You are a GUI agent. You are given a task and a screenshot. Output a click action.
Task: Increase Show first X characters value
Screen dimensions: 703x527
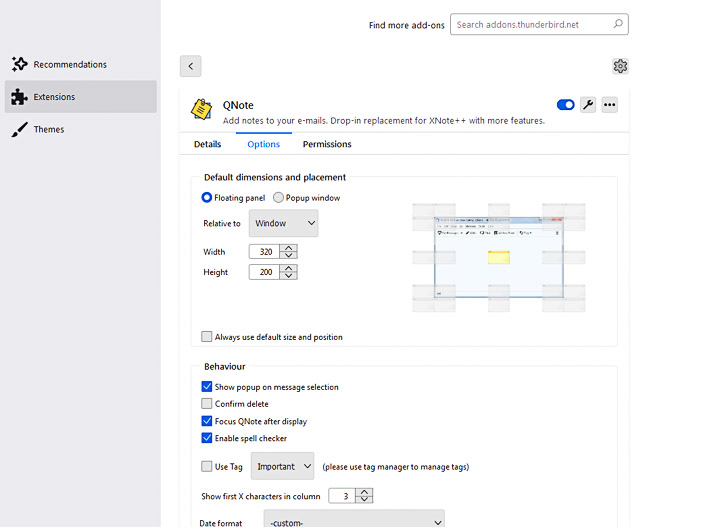pos(365,492)
